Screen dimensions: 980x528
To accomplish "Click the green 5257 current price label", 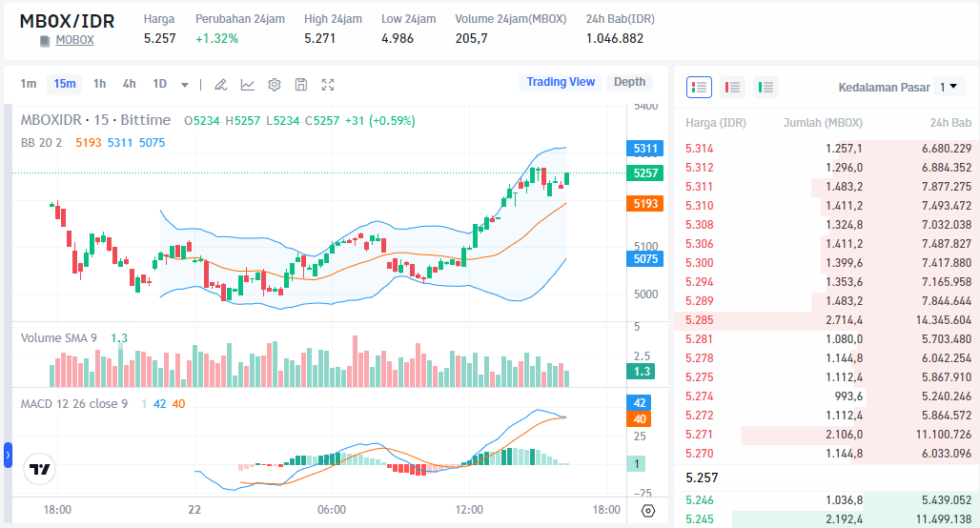I will click(645, 173).
